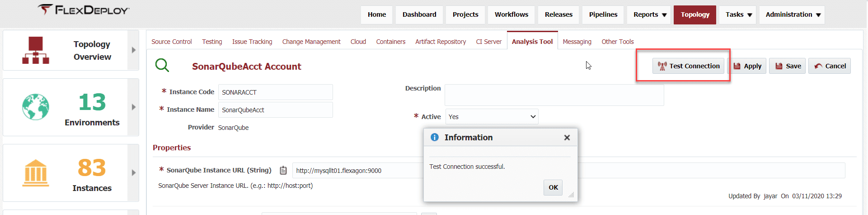868x215 pixels.
Task: Switch to the CI Server tab
Action: (489, 42)
